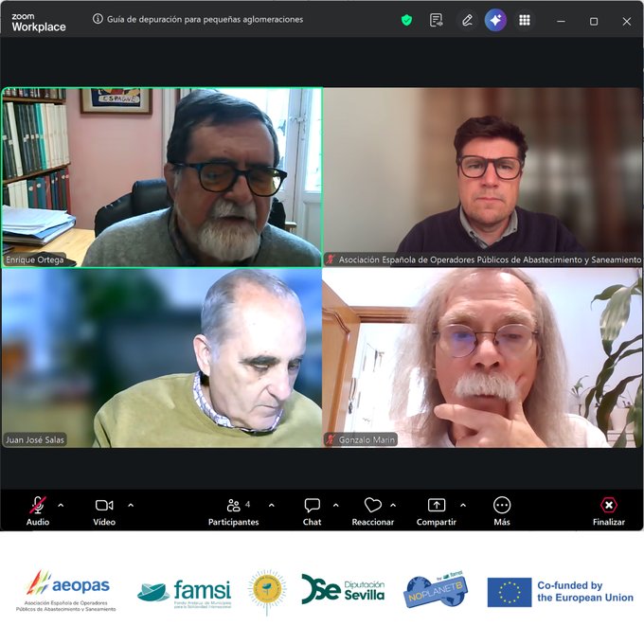Start screen sharing with Compartir
This screenshot has width=644, height=644.
point(436,507)
